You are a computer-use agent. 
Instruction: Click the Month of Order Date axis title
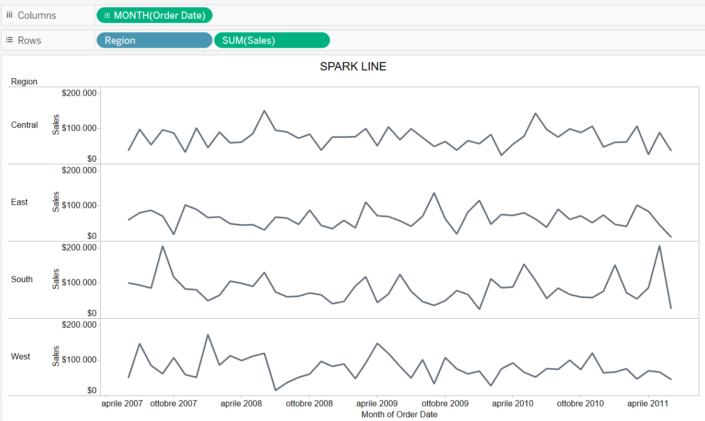(x=387, y=415)
